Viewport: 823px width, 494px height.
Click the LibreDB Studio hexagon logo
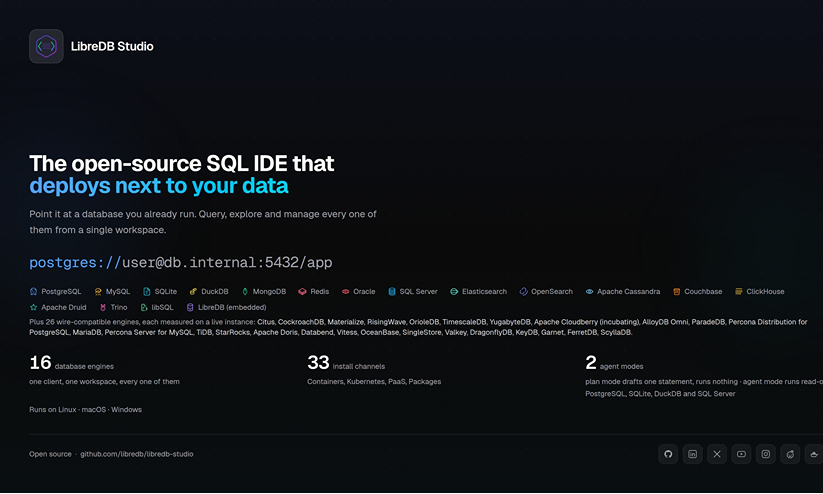coord(46,46)
